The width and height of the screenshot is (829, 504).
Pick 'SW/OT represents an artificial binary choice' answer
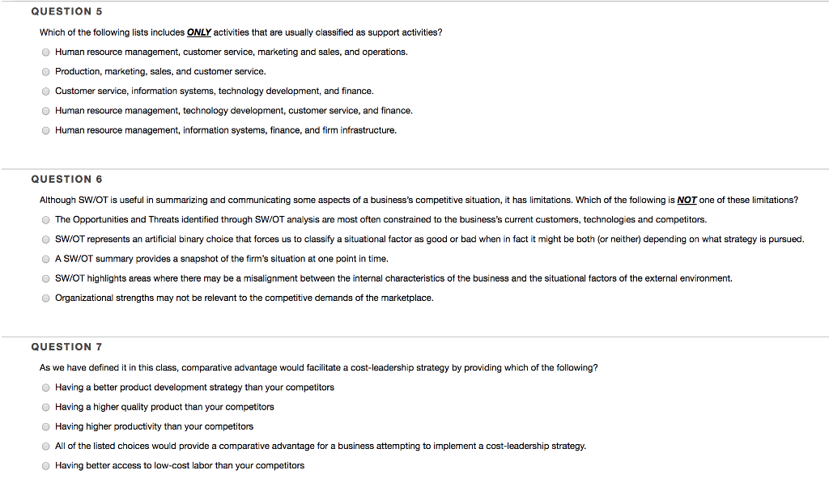pos(46,239)
